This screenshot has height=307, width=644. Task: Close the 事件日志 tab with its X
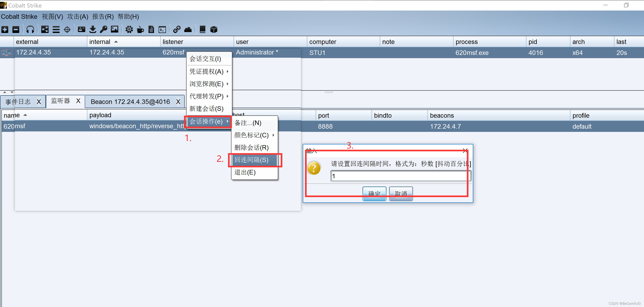point(39,102)
